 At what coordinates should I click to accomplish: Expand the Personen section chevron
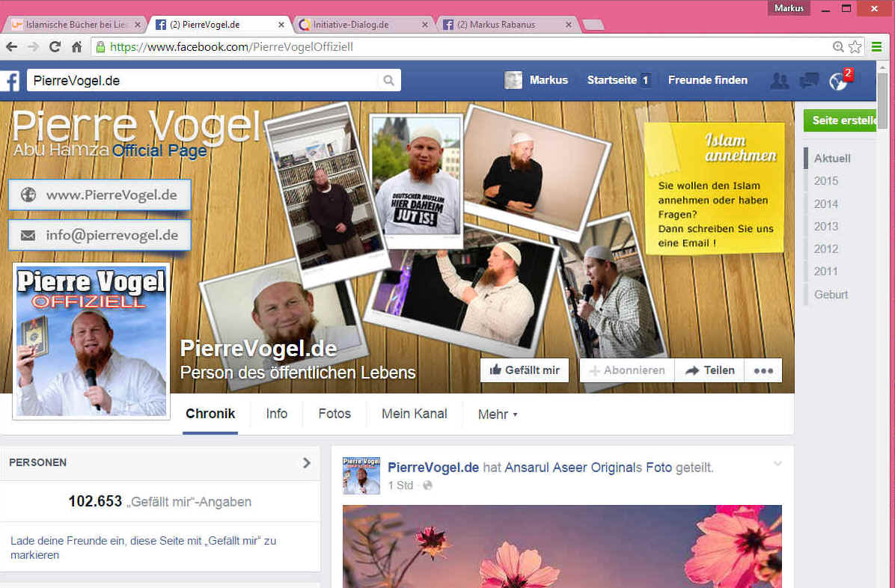307,462
